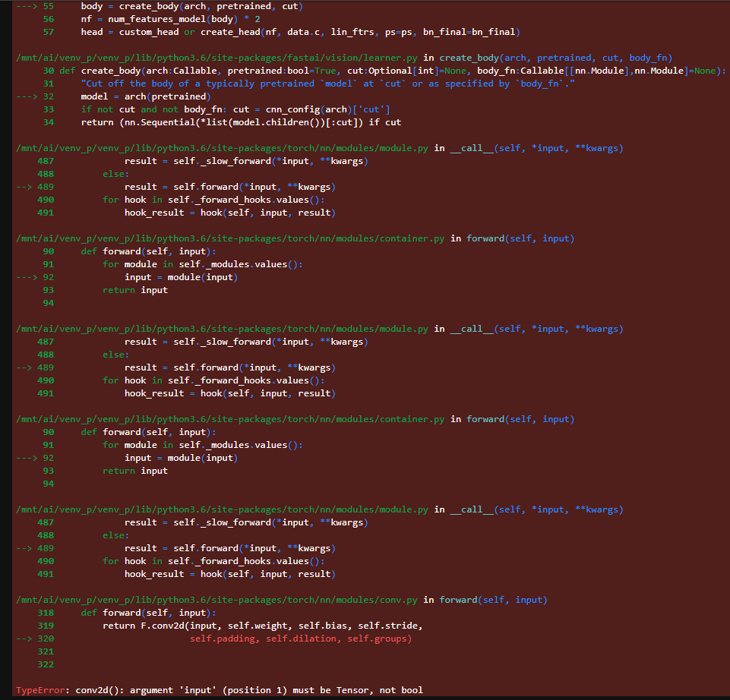Click the fastai learner.py file path
730x700 pixels.
pyautogui.click(x=215, y=58)
